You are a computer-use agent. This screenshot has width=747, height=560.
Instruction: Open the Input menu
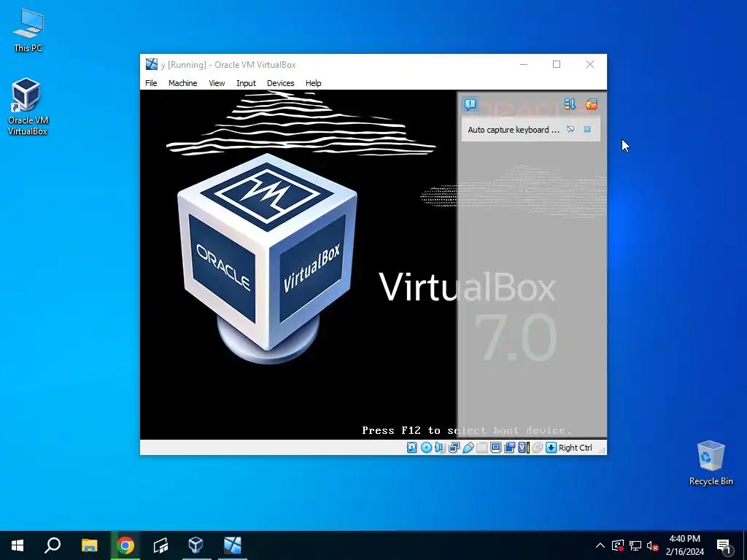pos(246,83)
